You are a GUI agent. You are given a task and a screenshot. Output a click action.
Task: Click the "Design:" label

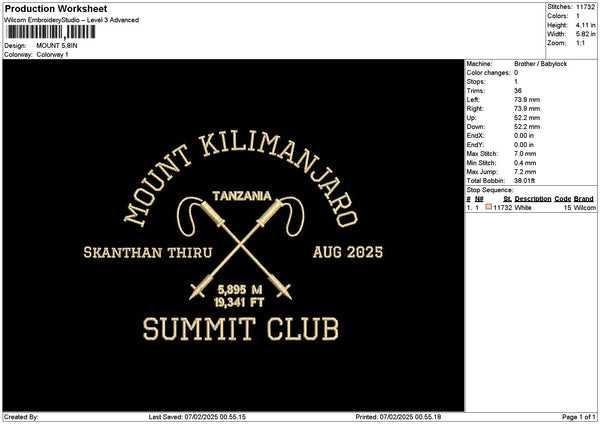[x=15, y=46]
